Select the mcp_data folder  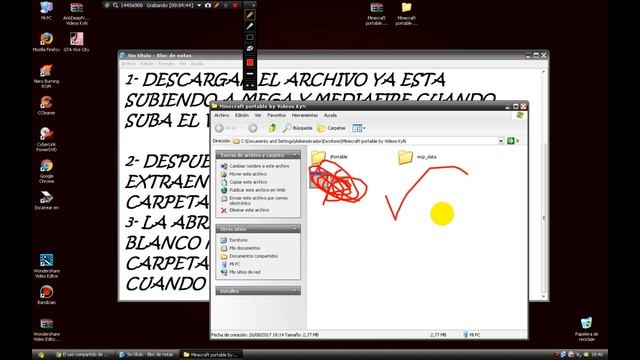417,157
